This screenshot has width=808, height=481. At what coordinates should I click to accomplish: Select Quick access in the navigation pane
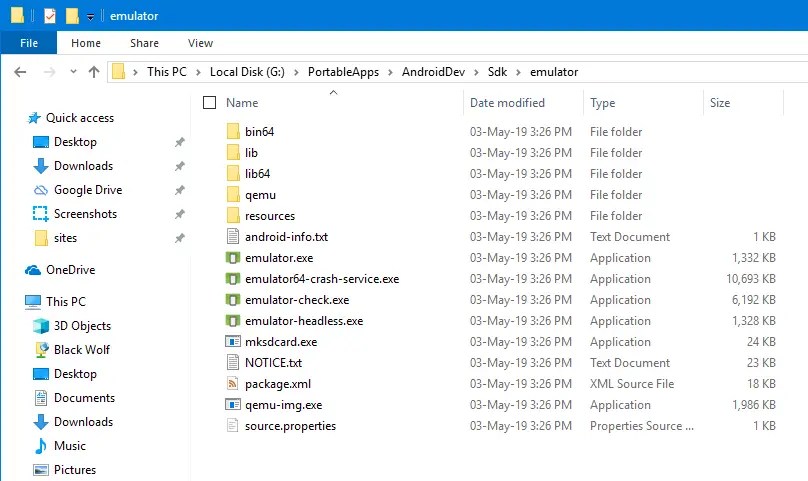(x=71, y=118)
